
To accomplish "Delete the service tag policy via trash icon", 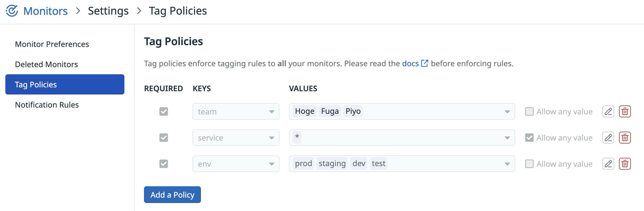I will pos(625,138).
